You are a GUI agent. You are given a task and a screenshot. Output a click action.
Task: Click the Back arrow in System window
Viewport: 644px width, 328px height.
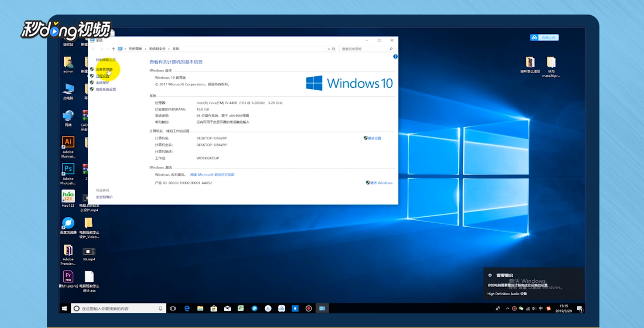point(93,49)
